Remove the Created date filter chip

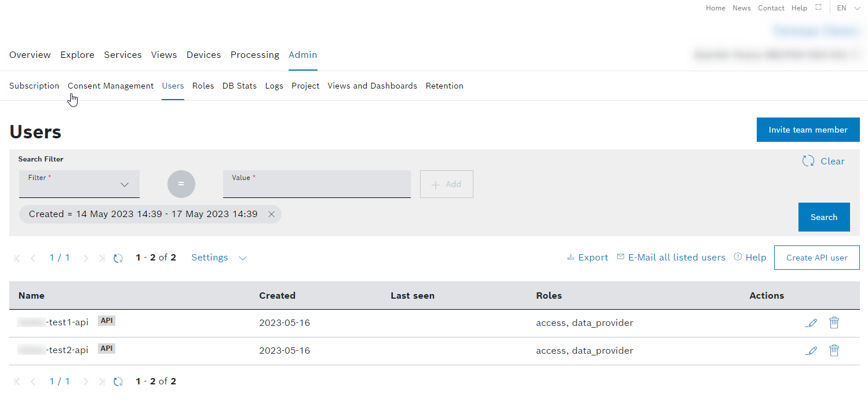click(271, 214)
